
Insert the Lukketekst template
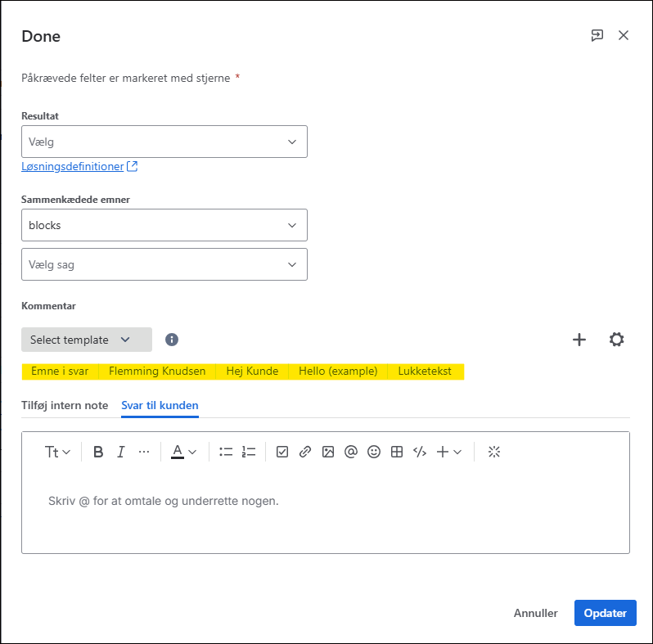tap(425, 372)
